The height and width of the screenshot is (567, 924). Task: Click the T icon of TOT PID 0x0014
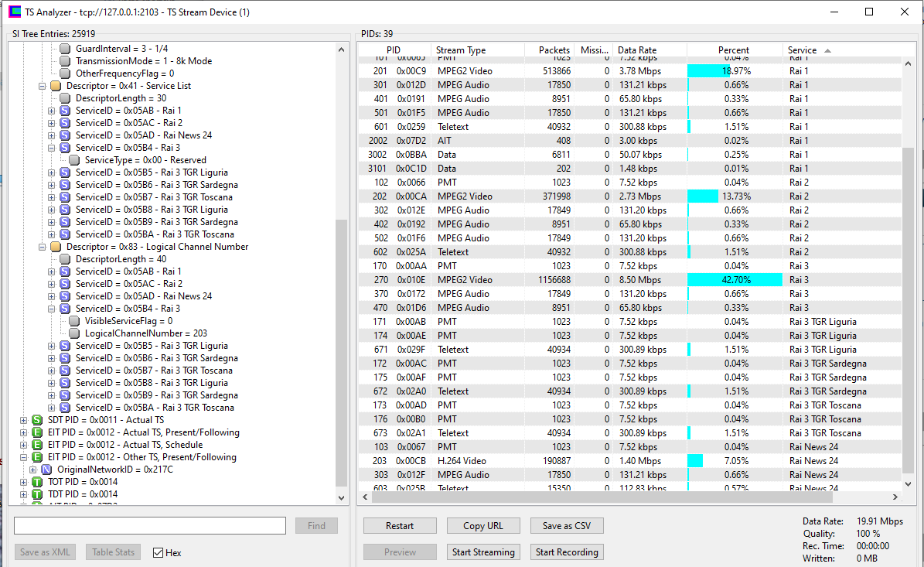pos(37,482)
